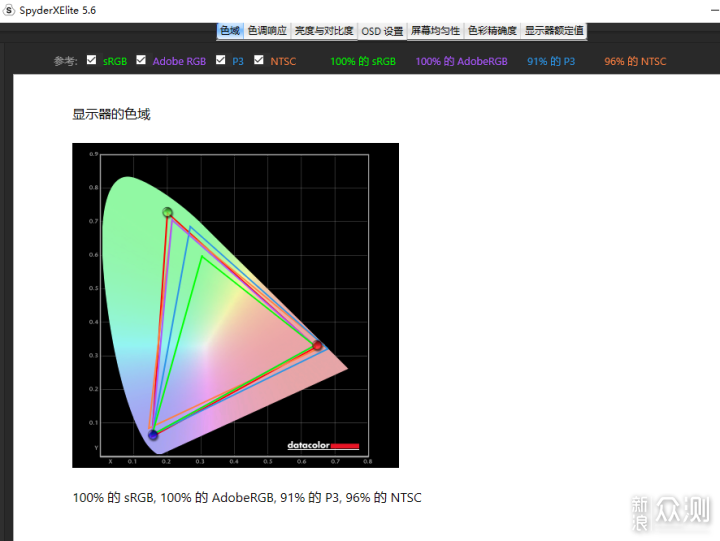
Task: Click the green sRGB label text
Action: (115, 61)
